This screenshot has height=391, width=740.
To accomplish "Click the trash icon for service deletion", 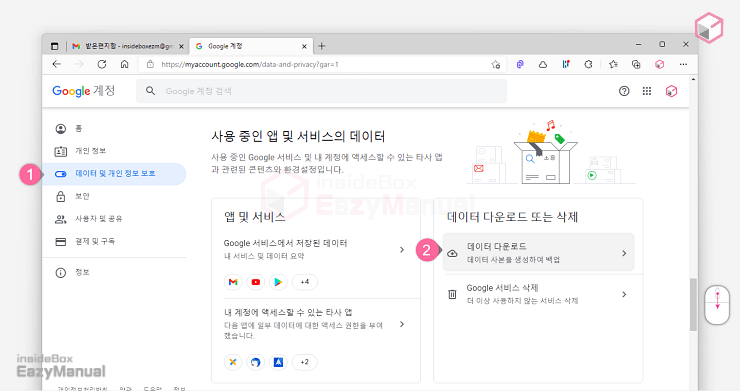I will (452, 294).
